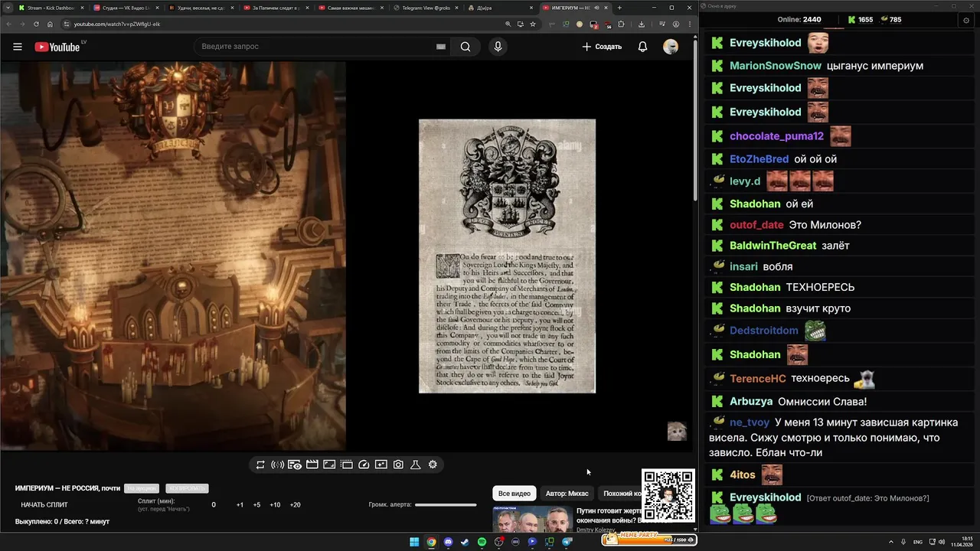Start voice search with microphone icon
980x551 pixels.
click(498, 47)
